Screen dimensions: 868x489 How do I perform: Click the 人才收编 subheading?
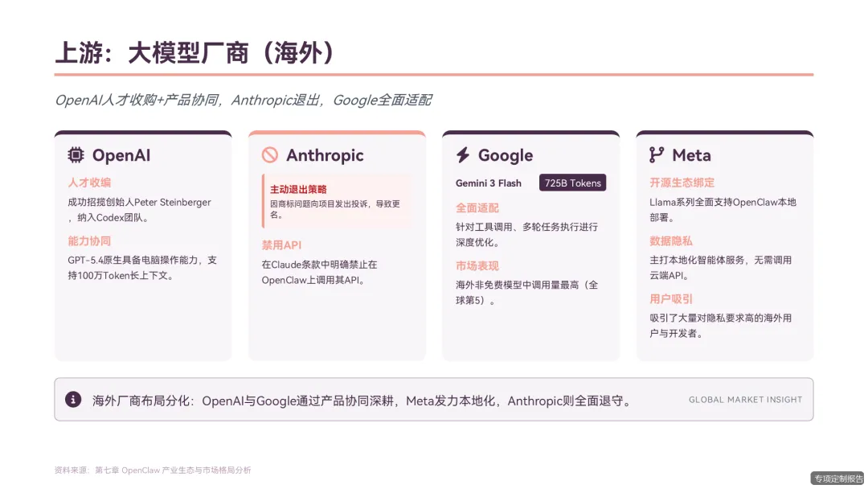pyautogui.click(x=89, y=183)
